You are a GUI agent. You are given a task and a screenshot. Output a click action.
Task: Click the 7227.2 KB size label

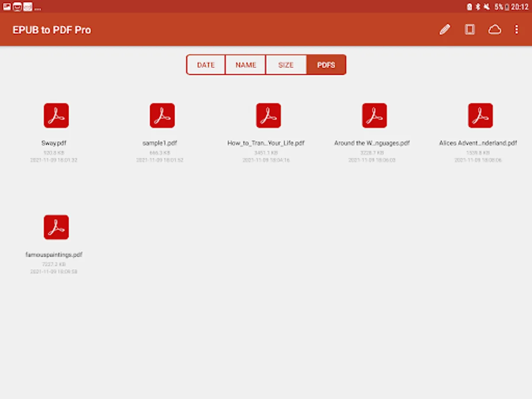[54, 264]
